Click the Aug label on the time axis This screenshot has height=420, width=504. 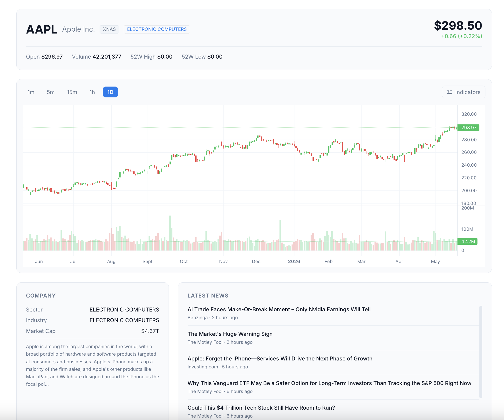point(111,261)
